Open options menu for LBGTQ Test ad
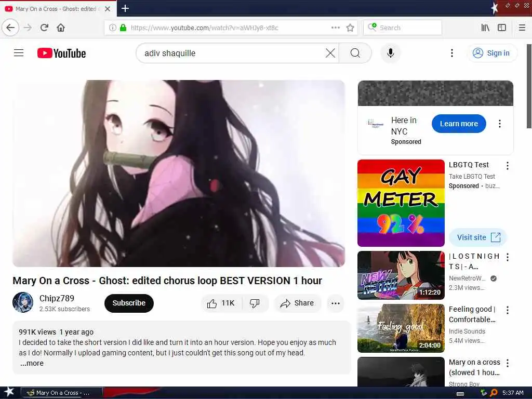 (x=507, y=166)
